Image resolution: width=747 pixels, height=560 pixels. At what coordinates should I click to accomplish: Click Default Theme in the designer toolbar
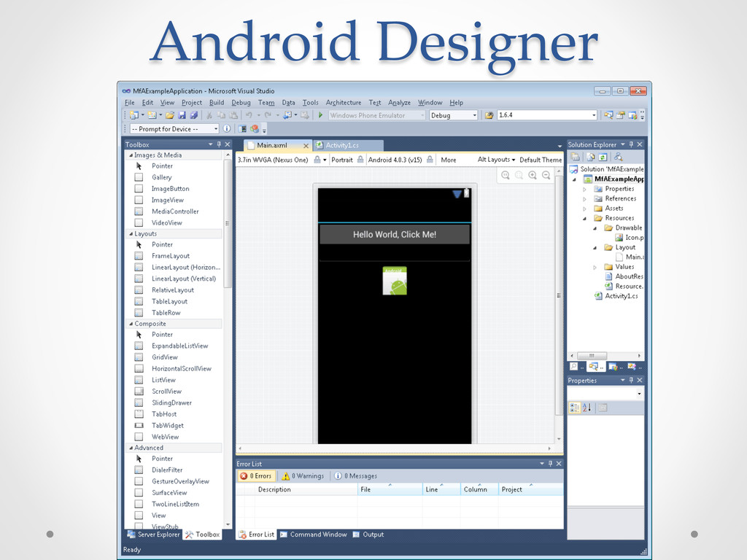[x=541, y=160]
